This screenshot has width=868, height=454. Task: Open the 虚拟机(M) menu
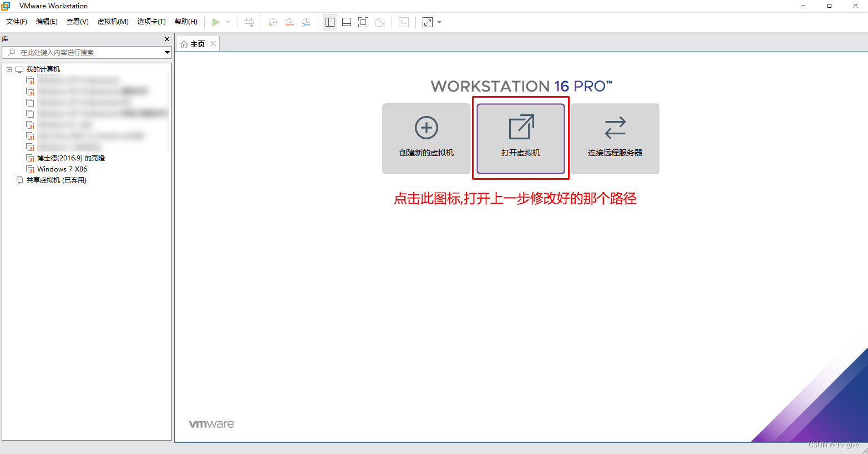point(113,22)
